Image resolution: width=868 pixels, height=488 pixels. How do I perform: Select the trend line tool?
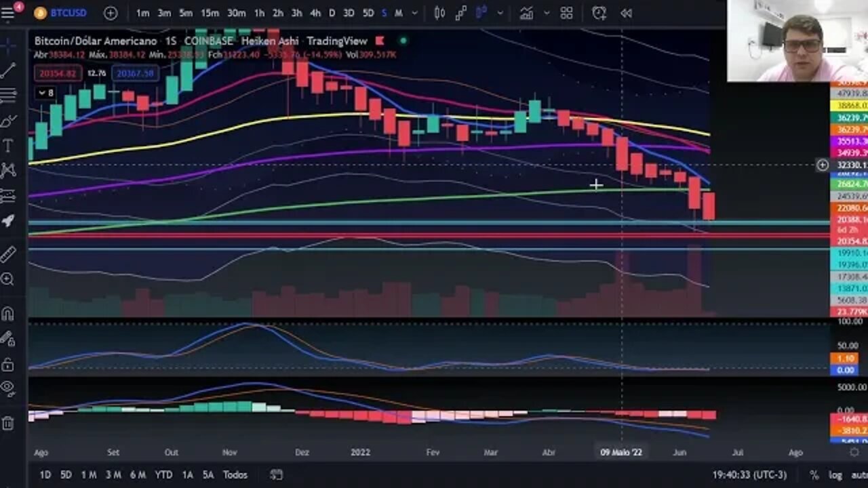[8, 70]
